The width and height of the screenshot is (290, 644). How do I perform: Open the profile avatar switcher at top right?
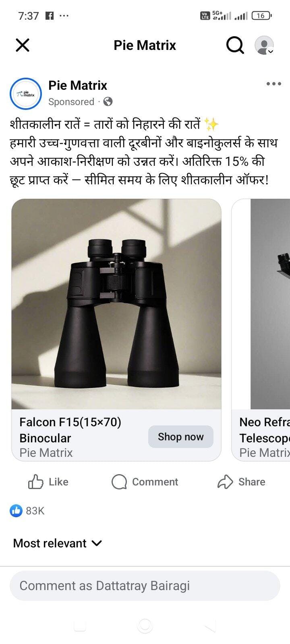tap(264, 45)
